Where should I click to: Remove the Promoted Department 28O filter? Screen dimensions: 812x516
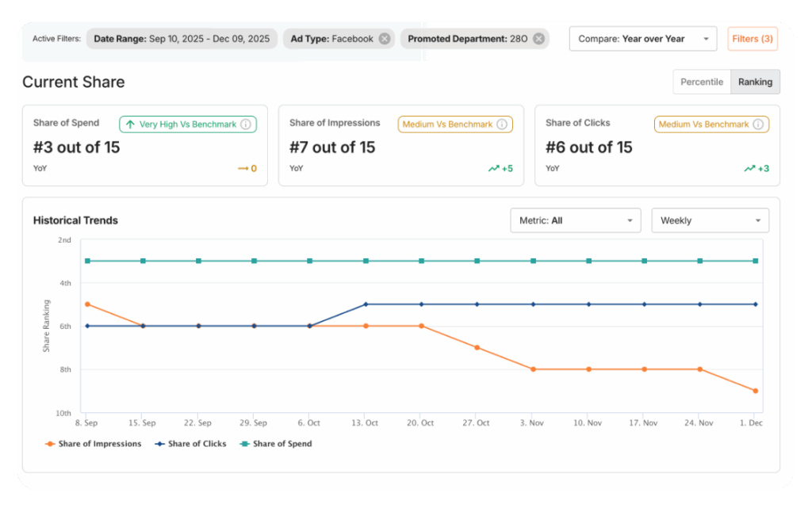pyautogui.click(x=538, y=38)
